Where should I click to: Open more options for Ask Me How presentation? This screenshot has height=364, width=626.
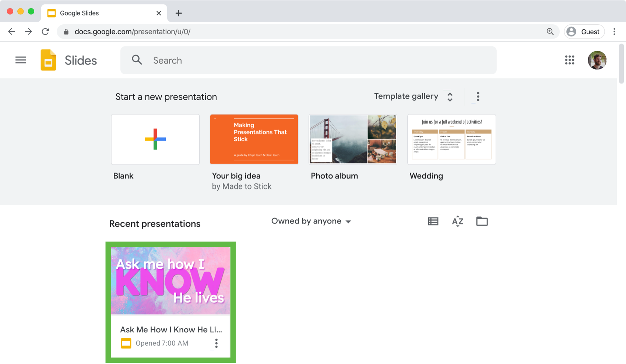pyautogui.click(x=216, y=343)
